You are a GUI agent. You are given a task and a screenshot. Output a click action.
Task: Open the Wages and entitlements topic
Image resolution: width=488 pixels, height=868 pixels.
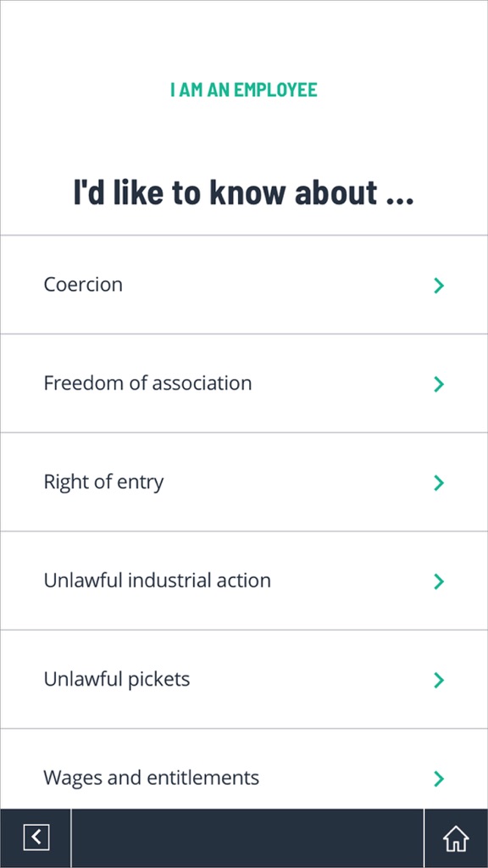point(244,769)
